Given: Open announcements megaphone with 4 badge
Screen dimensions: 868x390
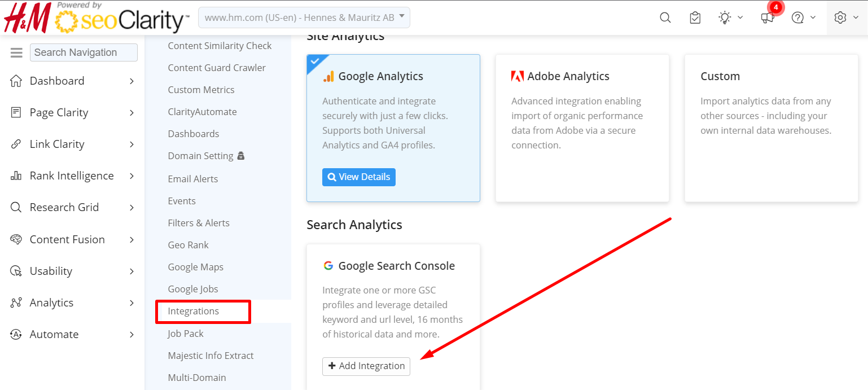Looking at the screenshot, I should click(x=768, y=17).
